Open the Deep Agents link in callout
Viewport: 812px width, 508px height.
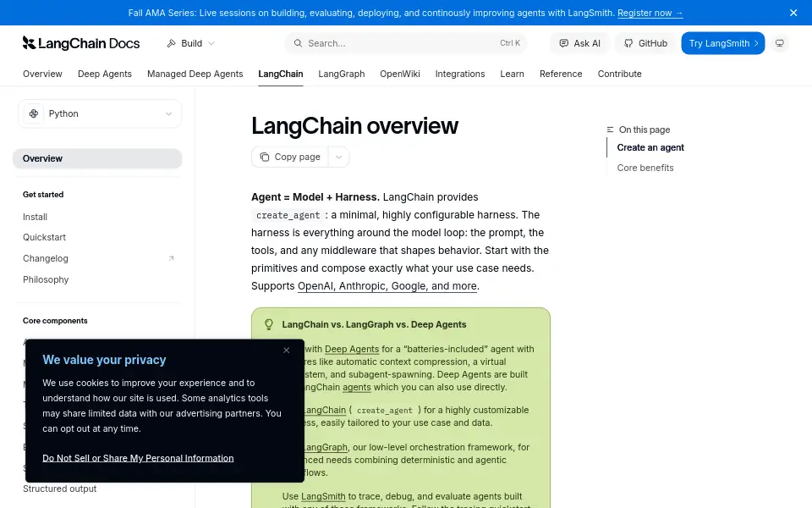tap(352, 350)
